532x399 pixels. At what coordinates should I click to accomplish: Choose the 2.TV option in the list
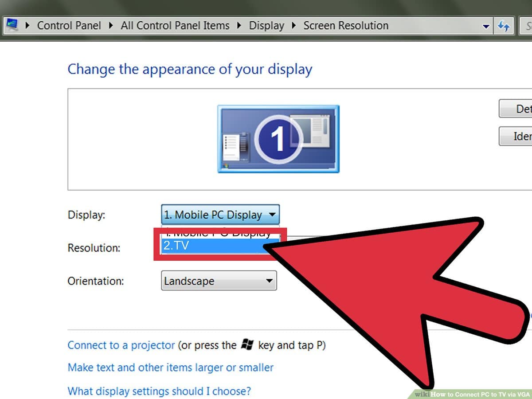point(220,246)
